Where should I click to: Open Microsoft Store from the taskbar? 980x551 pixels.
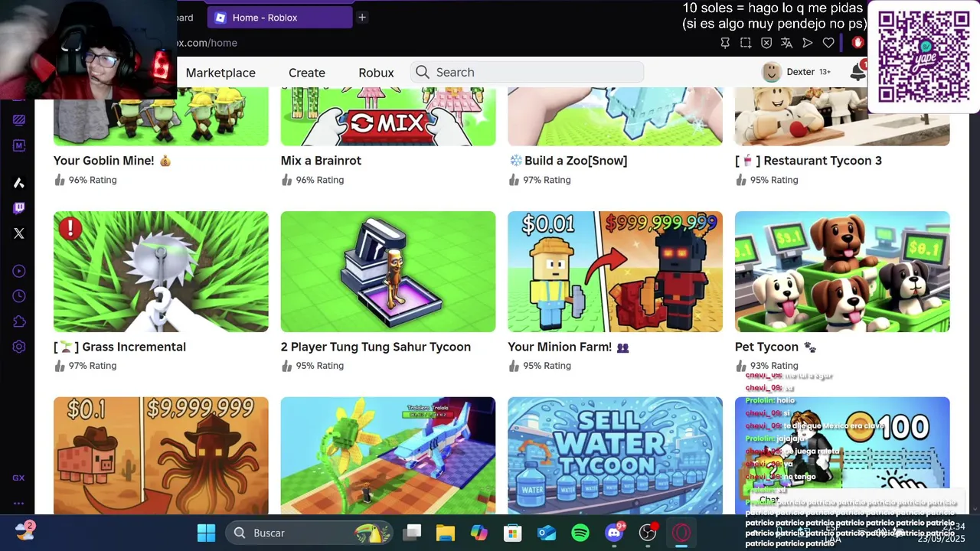pyautogui.click(x=513, y=533)
